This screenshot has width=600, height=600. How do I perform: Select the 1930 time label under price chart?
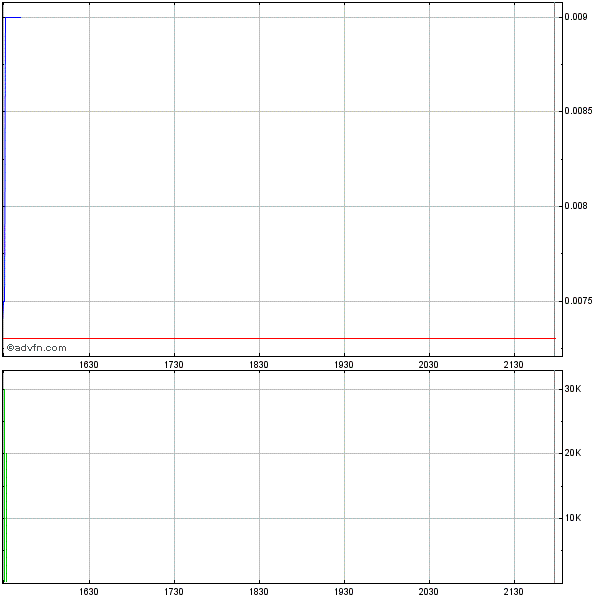coord(344,365)
